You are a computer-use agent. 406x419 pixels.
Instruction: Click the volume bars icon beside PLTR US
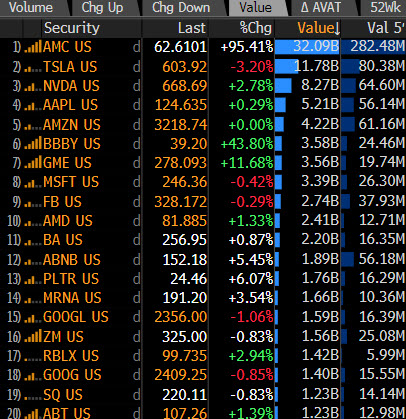33,279
